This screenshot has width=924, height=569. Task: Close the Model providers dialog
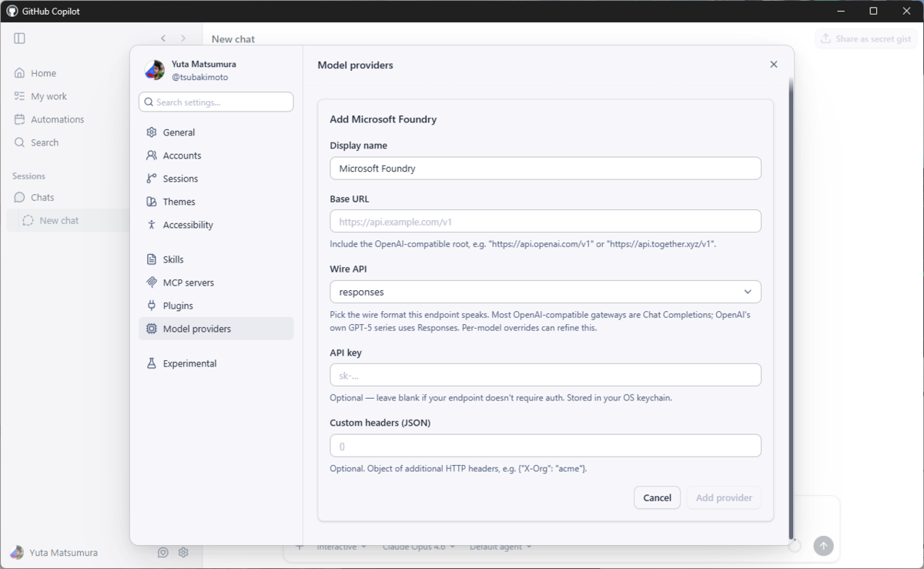click(774, 65)
